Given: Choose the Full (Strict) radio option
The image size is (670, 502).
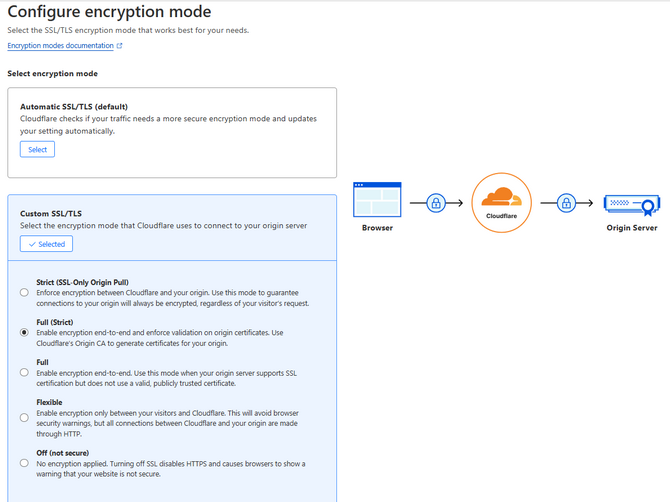Looking at the screenshot, I should click(24, 332).
